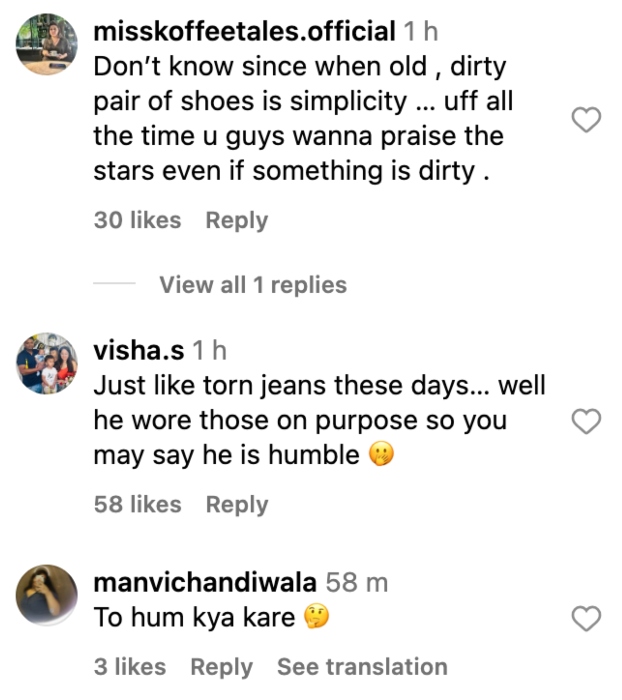
Task: See translation of manvichandiwala's comment
Action: [362, 666]
